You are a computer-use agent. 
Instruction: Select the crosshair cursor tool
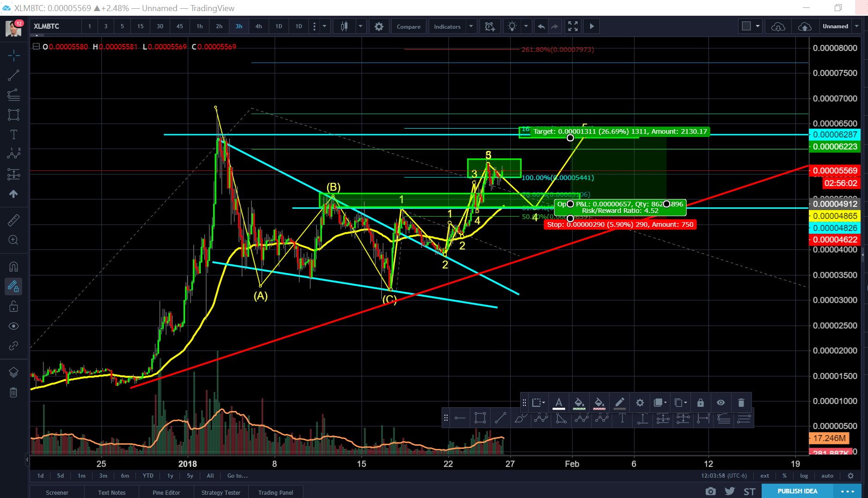coord(13,56)
